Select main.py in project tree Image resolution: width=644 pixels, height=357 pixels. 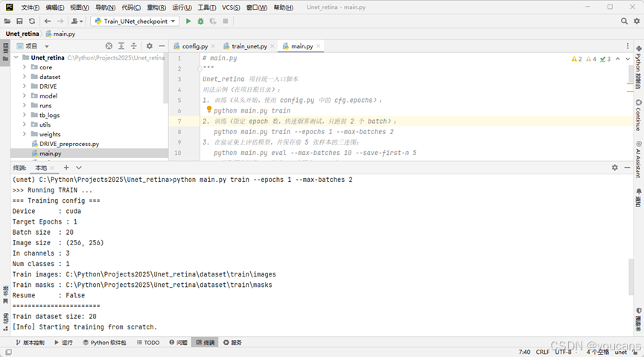pyautogui.click(x=89, y=154)
